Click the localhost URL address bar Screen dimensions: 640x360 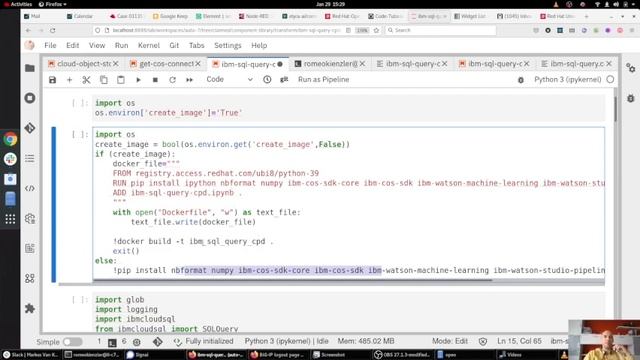(226, 30)
